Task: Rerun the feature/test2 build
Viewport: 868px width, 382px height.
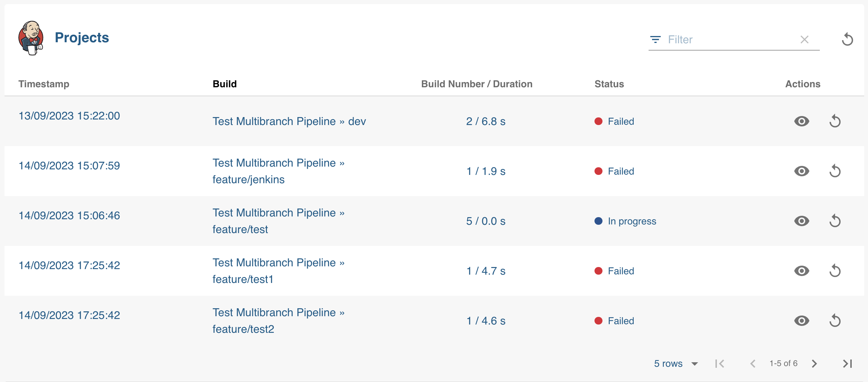Action: (x=835, y=321)
